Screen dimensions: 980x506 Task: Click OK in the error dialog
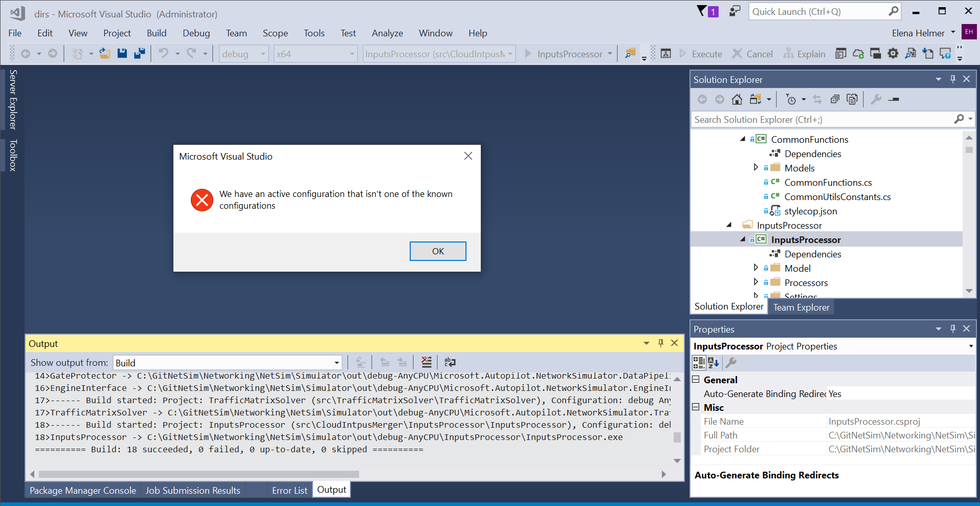(x=438, y=251)
